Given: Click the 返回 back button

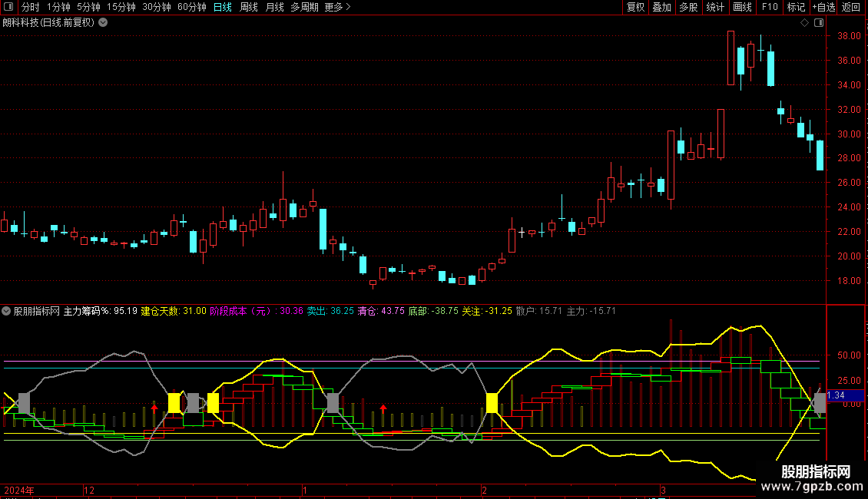Looking at the screenshot, I should 851,7.
